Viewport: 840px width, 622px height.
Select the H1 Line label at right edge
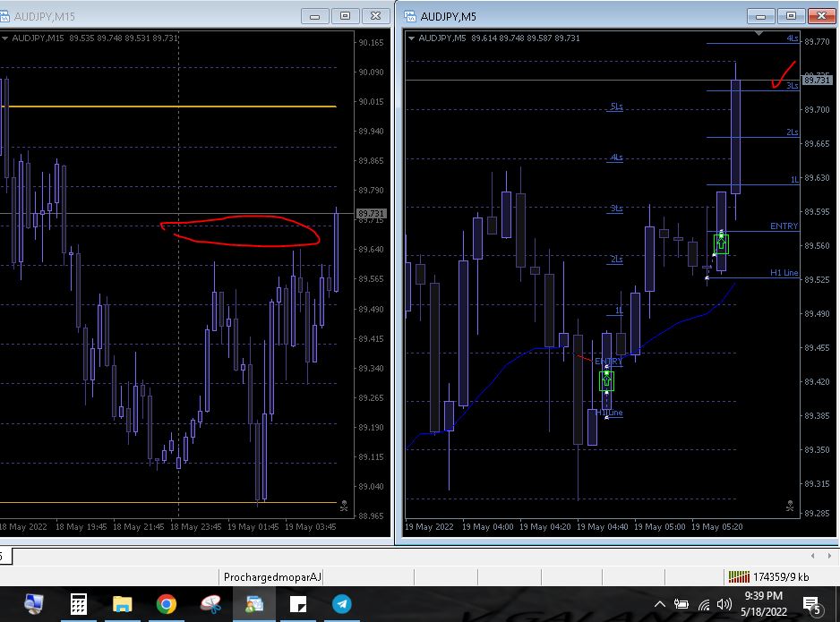click(784, 272)
